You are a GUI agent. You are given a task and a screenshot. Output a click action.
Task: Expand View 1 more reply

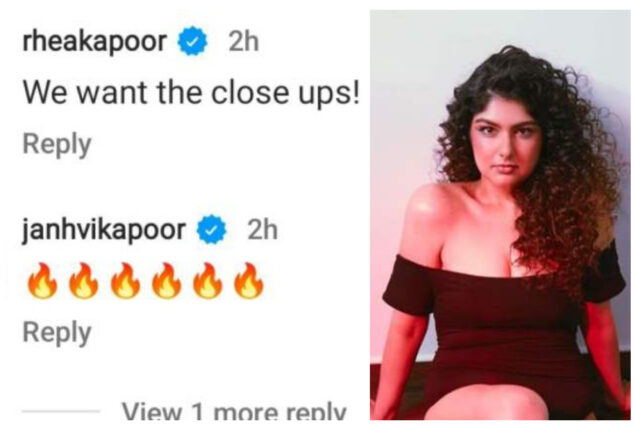tap(234, 411)
